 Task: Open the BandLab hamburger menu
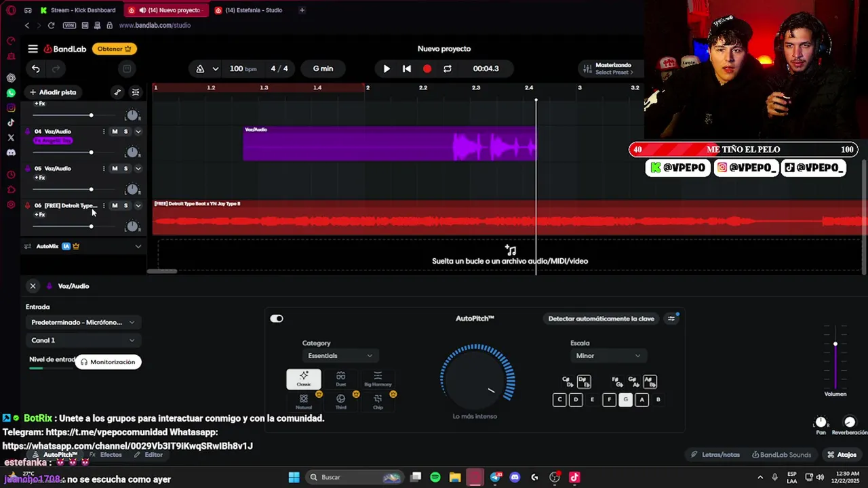[x=33, y=49]
